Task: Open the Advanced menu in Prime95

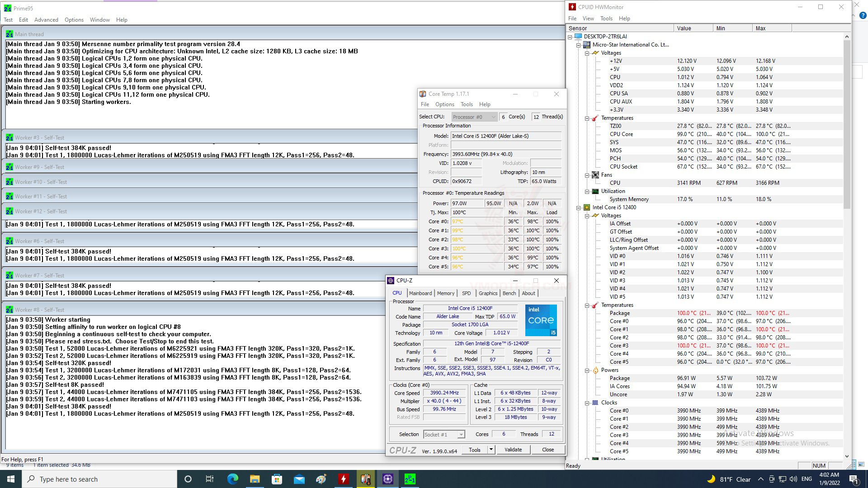Action: click(x=46, y=20)
